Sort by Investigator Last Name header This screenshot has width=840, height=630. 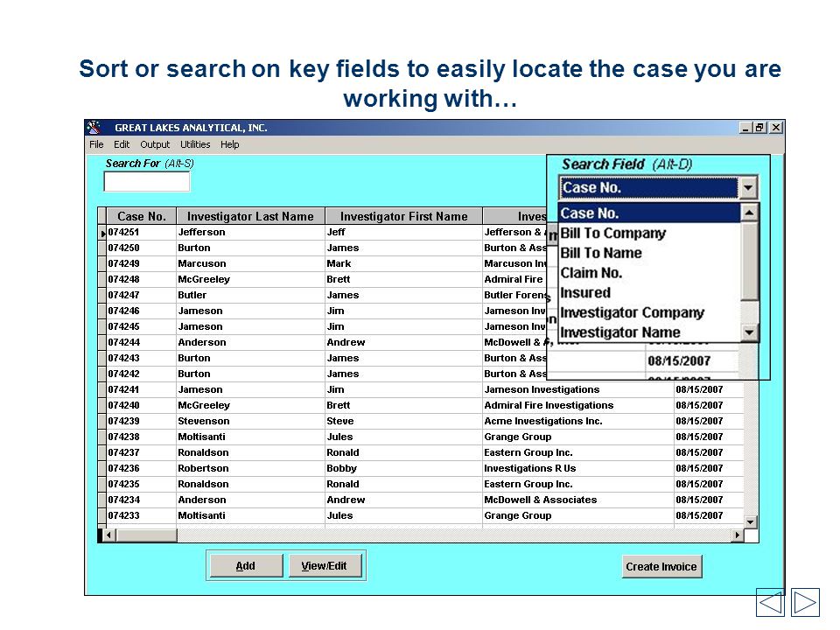coord(250,216)
